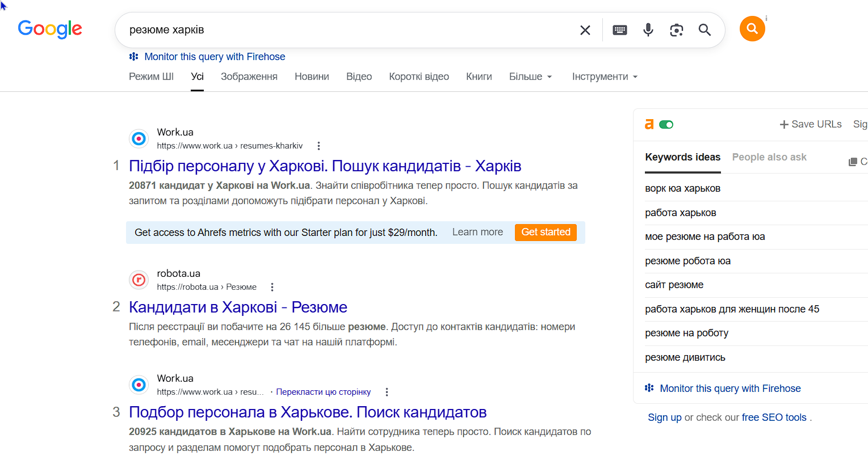The height and width of the screenshot is (460, 868).
Task: Toggle the green Ahrefs toolbar switch off
Action: pos(666,125)
